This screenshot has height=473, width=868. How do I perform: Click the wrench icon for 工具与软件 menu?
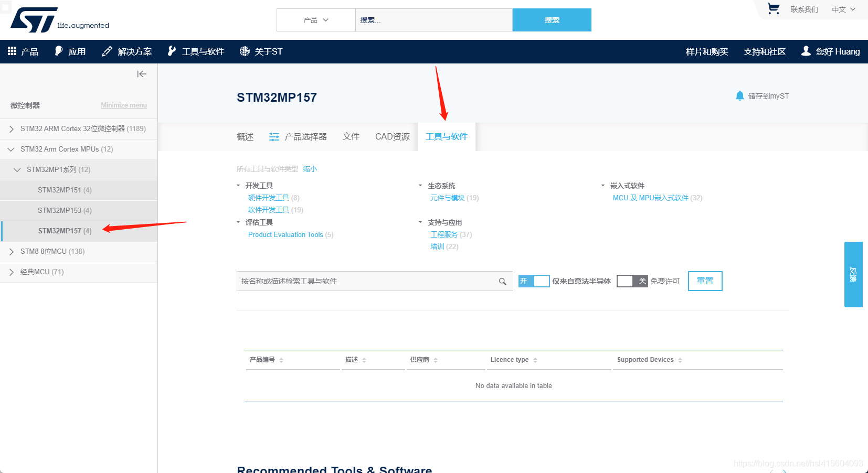172,51
